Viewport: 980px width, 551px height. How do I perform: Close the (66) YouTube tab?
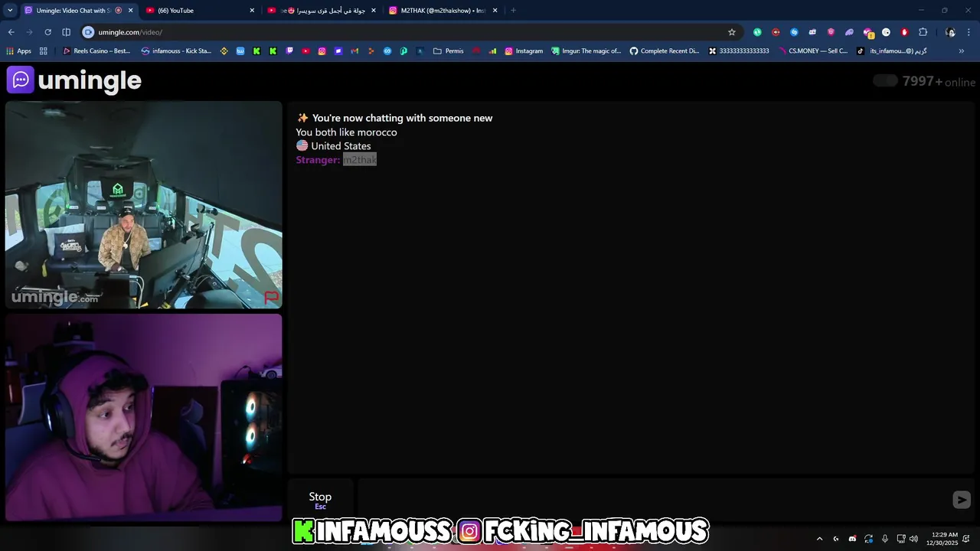click(x=252, y=11)
